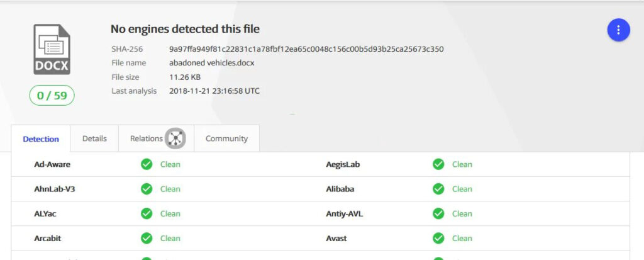Click the DOCX file type icon
This screenshot has width=644, height=260.
52,49
